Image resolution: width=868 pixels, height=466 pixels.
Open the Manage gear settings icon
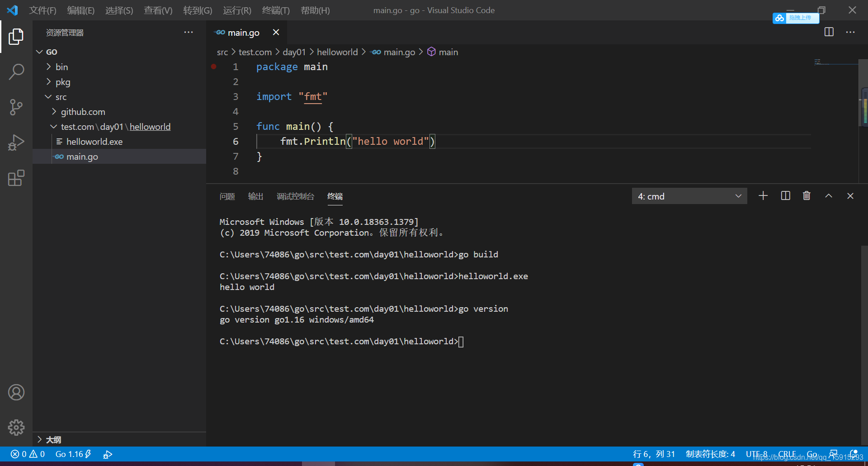point(16,428)
